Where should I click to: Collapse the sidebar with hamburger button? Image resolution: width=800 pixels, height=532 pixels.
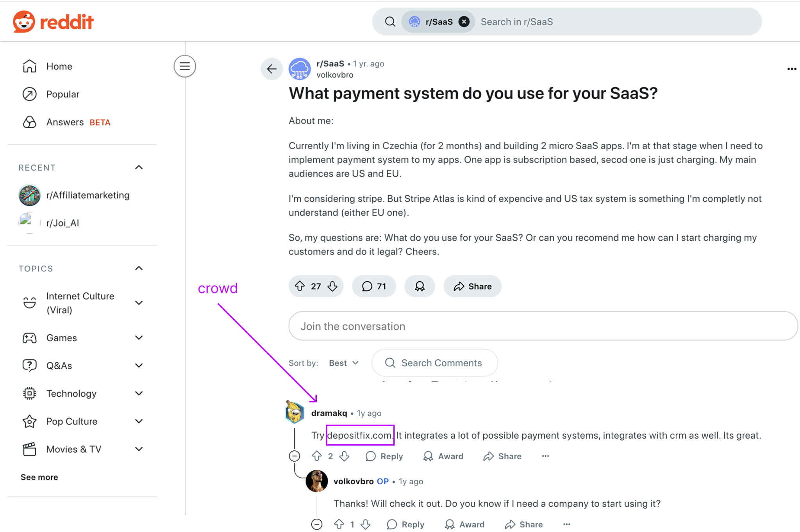coord(185,66)
